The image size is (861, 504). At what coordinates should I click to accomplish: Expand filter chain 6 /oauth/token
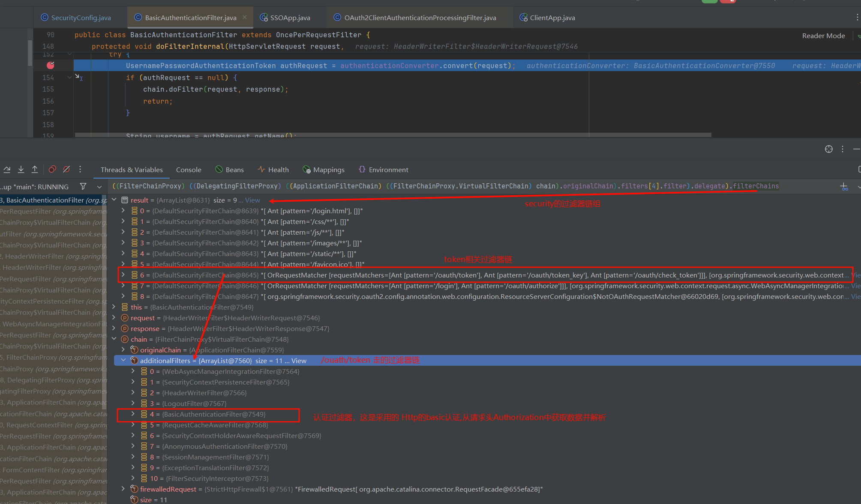coord(123,275)
